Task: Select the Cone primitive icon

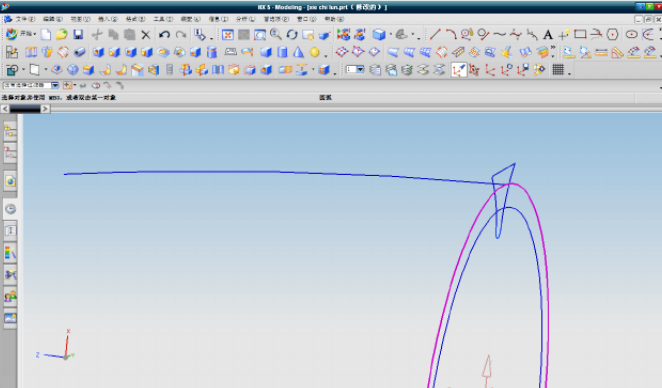Action: tap(298, 52)
